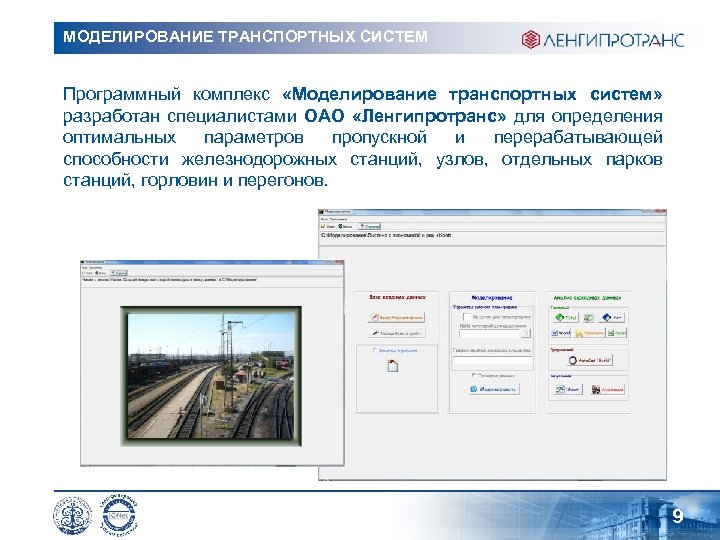
Task: Click the first toolbar icon in the left window
Action: coord(87,273)
